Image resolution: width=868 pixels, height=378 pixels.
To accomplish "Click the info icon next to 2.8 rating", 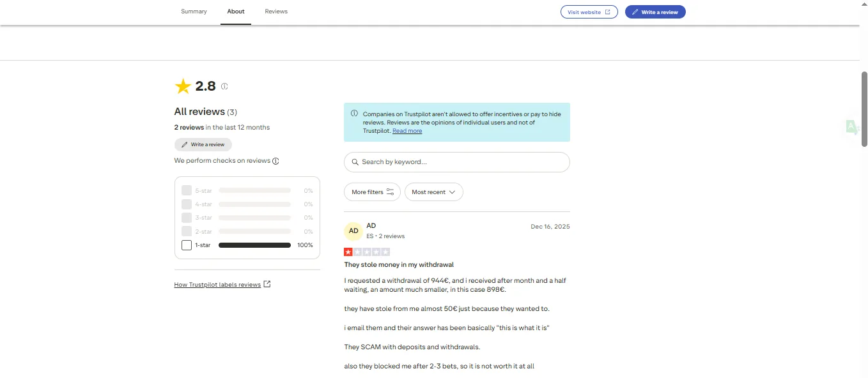I will pyautogui.click(x=224, y=86).
